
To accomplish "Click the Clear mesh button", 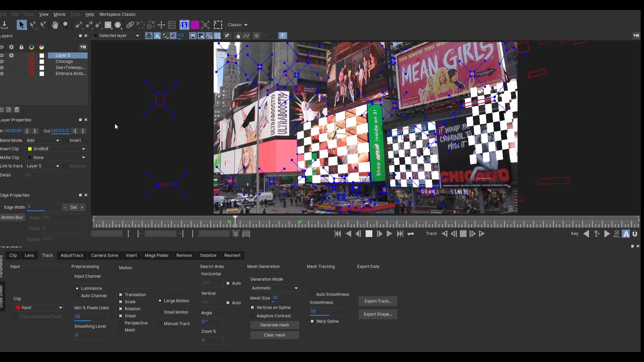I will [274, 335].
